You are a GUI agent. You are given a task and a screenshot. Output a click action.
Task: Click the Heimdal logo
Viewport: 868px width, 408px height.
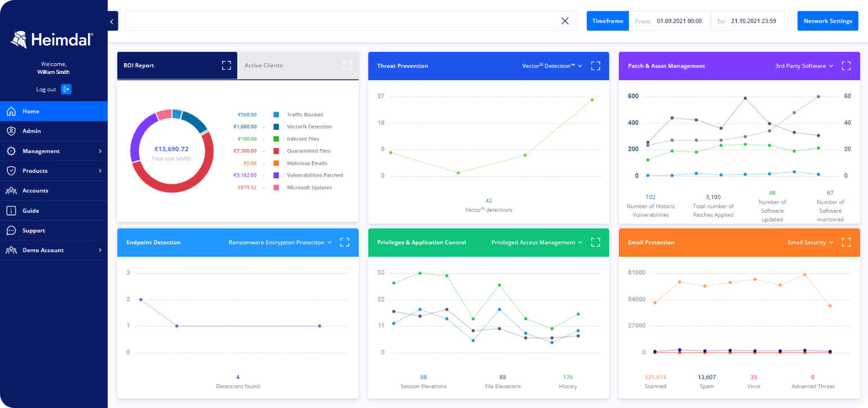coord(52,40)
